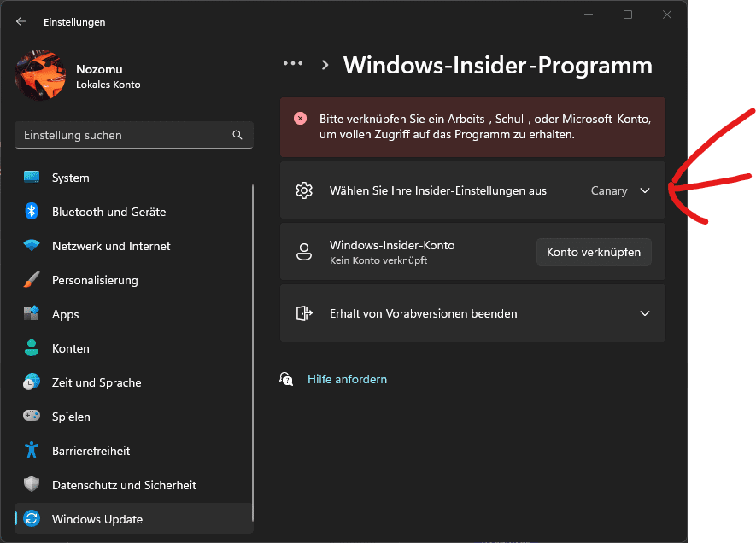Click the Wi-Fi network icon

pos(32,246)
